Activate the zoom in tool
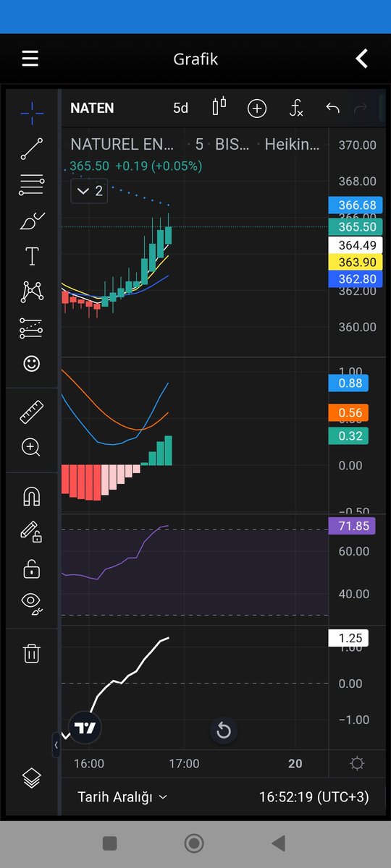The height and width of the screenshot is (868, 391). (31, 447)
